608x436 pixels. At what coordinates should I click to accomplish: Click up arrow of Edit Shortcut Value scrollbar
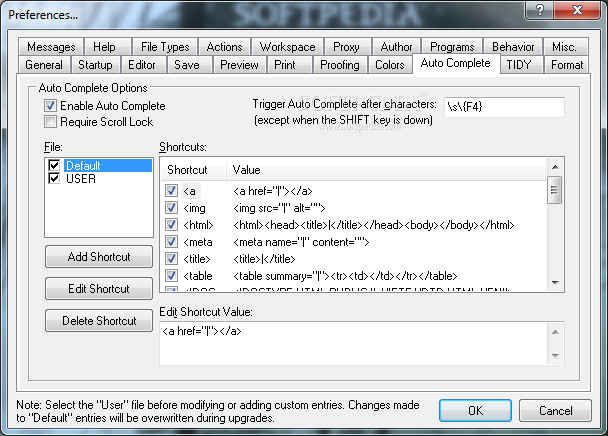tap(555, 332)
